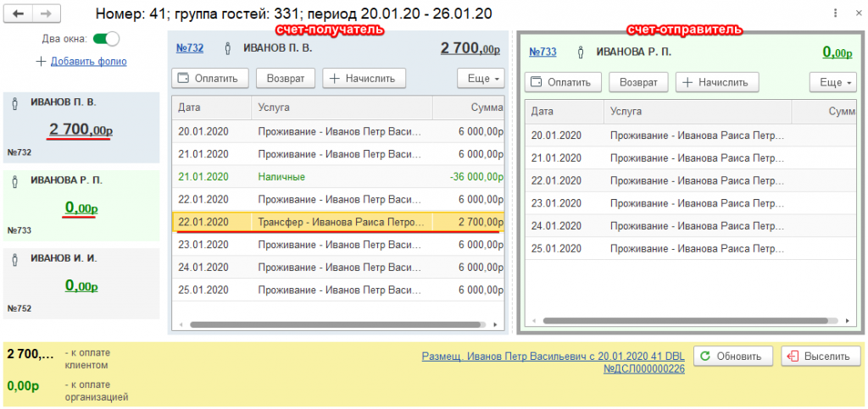Go forward with the right arrow
The width and height of the screenshot is (868, 409).
pos(46,14)
